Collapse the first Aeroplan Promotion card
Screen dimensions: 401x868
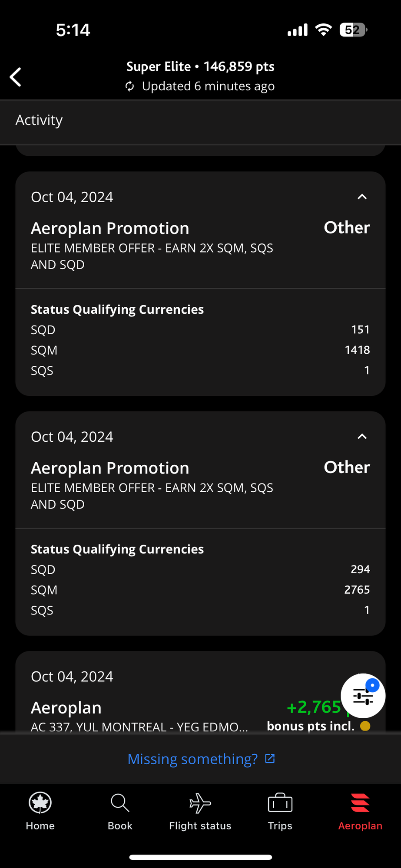click(x=362, y=197)
